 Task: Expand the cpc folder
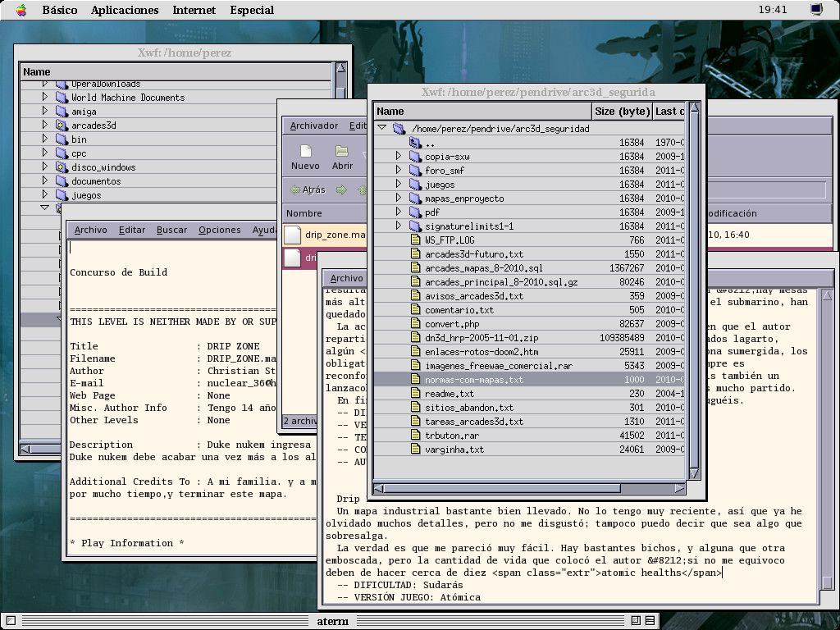coord(45,153)
